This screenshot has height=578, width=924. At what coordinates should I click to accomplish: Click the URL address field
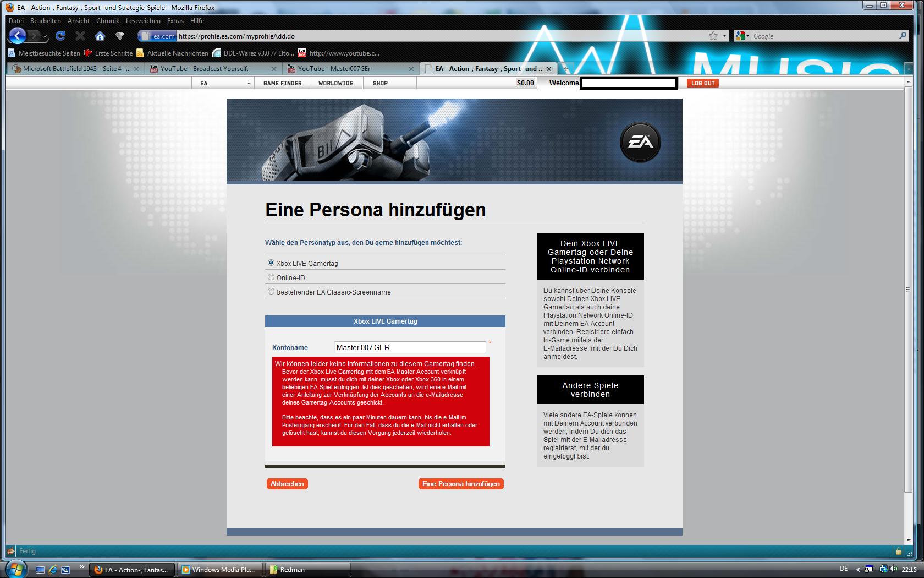point(440,36)
